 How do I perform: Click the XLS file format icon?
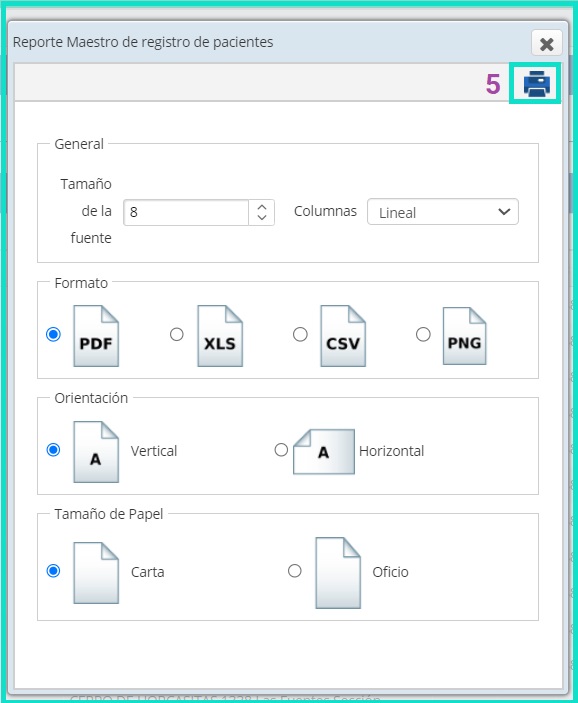[220, 336]
